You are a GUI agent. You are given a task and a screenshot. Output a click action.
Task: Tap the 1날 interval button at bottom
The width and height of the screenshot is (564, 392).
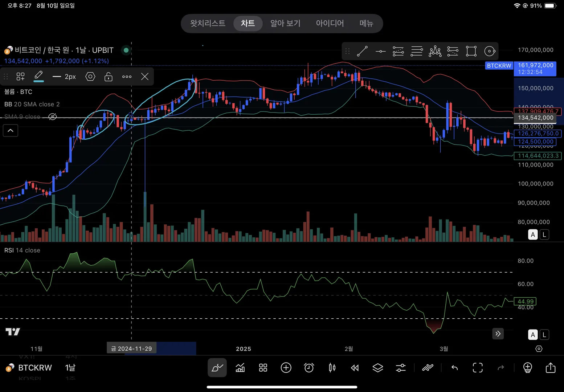pyautogui.click(x=70, y=368)
